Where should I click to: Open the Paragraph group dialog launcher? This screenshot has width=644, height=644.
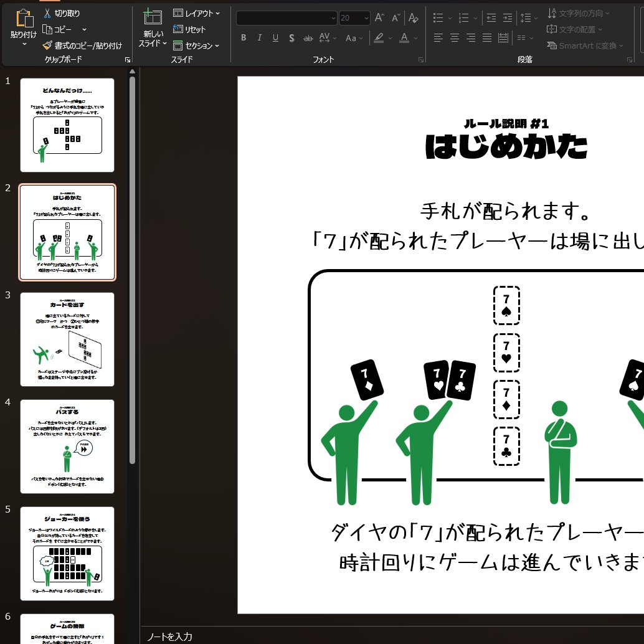(x=630, y=60)
